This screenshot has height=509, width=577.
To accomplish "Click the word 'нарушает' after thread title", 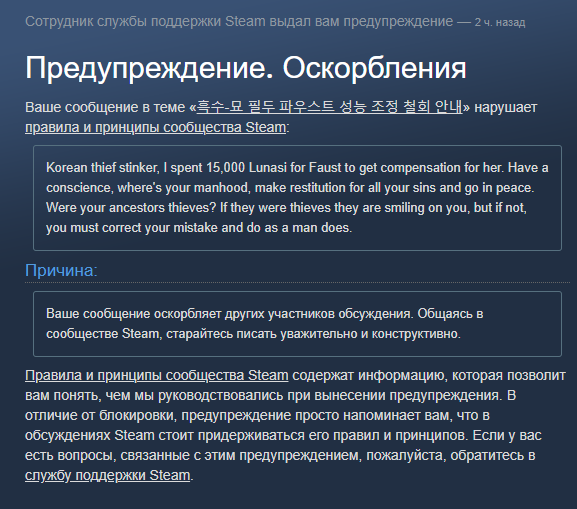I will (506, 107).
